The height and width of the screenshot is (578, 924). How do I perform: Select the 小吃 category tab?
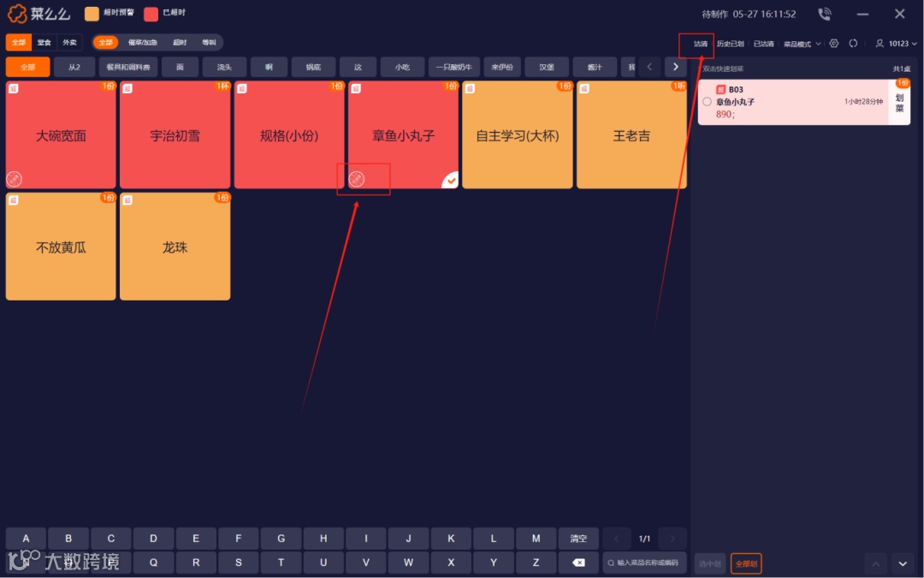point(402,68)
